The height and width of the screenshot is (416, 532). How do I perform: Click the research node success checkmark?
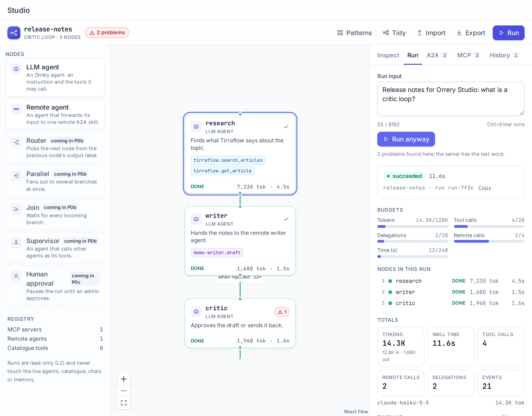(x=286, y=127)
